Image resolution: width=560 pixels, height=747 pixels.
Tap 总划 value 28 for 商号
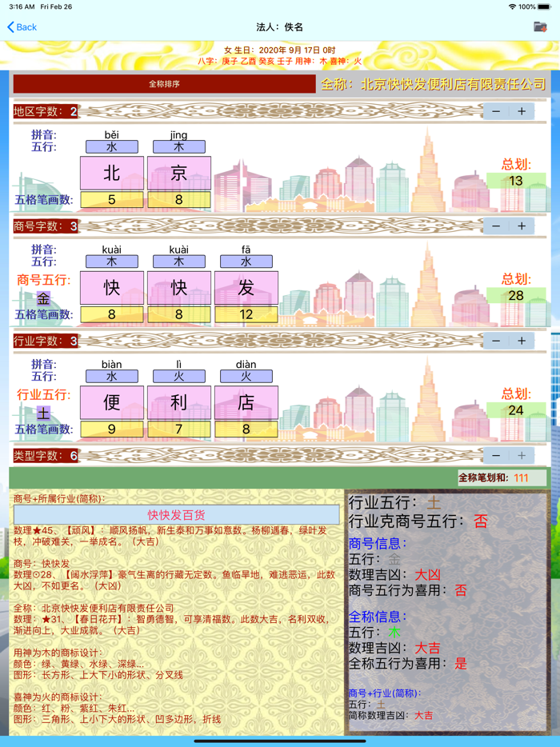point(516,295)
